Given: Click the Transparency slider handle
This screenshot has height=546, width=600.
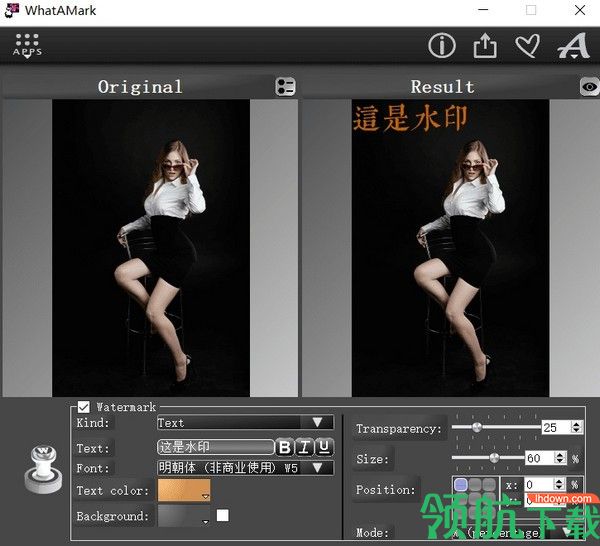Looking at the screenshot, I should (476, 427).
